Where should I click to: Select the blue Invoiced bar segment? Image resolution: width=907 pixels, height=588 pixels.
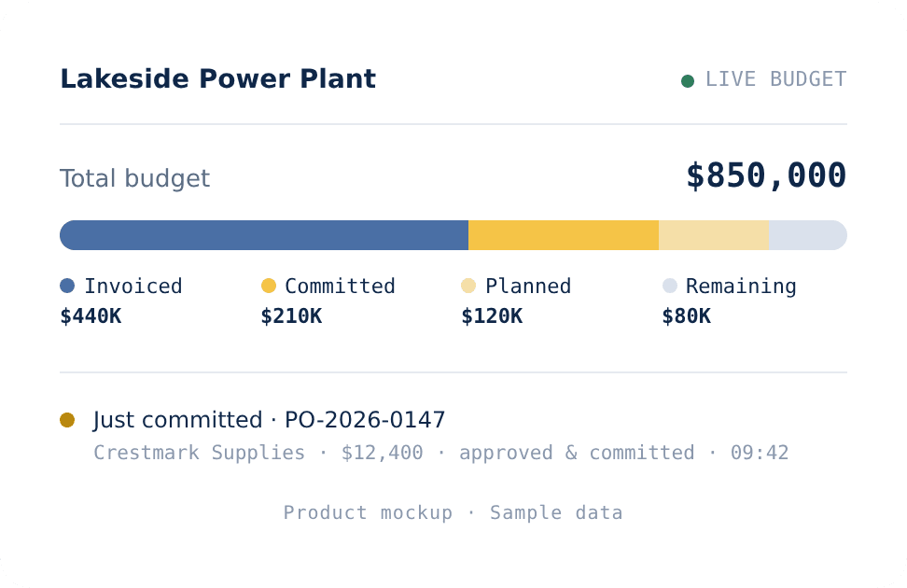pyautogui.click(x=264, y=235)
